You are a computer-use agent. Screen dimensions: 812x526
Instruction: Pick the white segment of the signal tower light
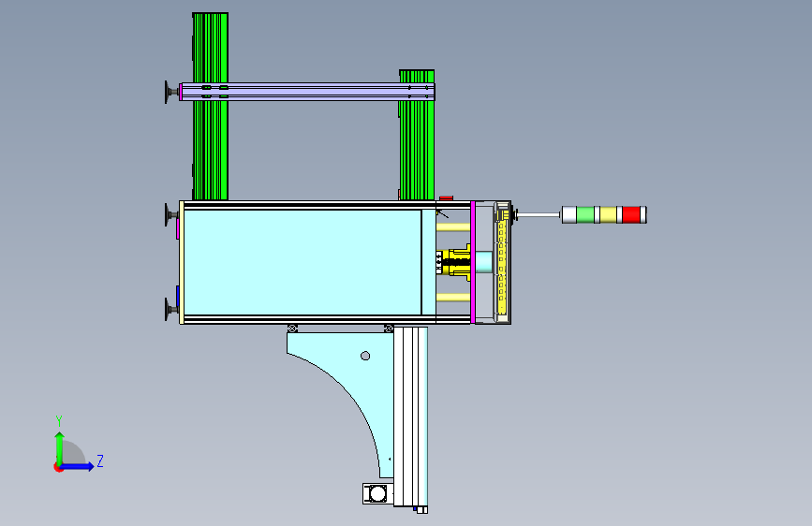point(568,215)
